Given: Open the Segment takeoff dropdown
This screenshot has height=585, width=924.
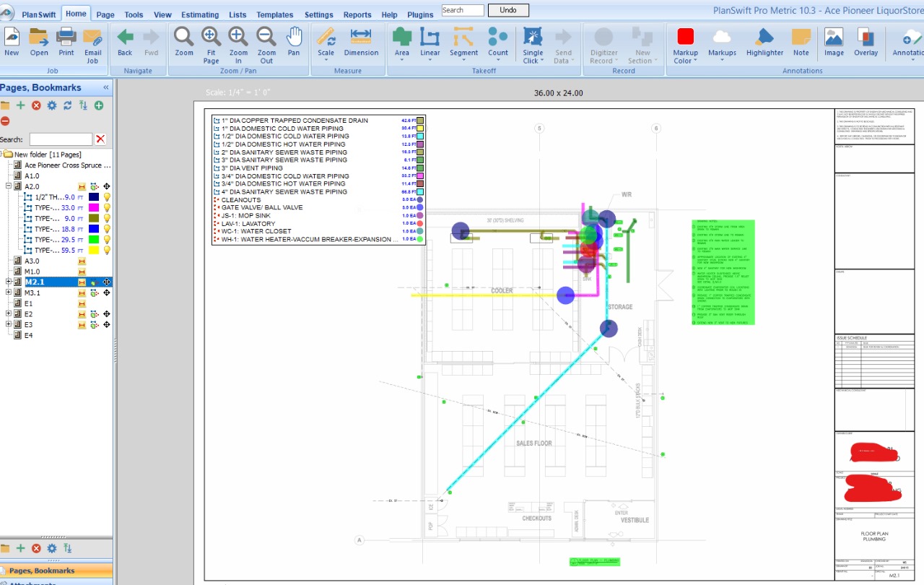Looking at the screenshot, I should (x=463, y=60).
